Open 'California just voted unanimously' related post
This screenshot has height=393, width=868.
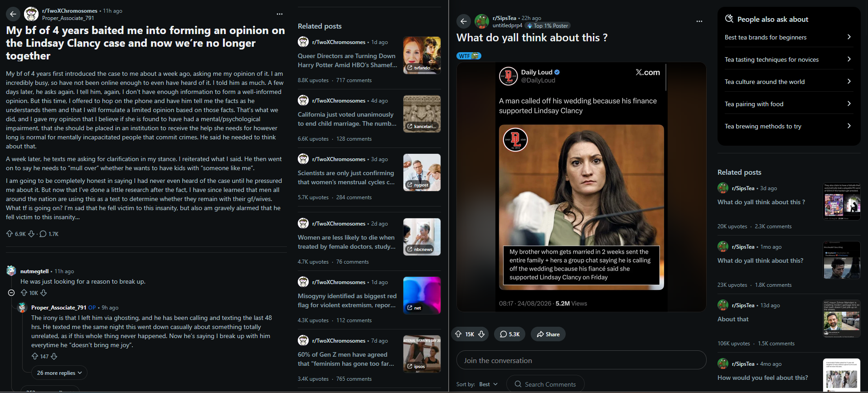(x=347, y=119)
